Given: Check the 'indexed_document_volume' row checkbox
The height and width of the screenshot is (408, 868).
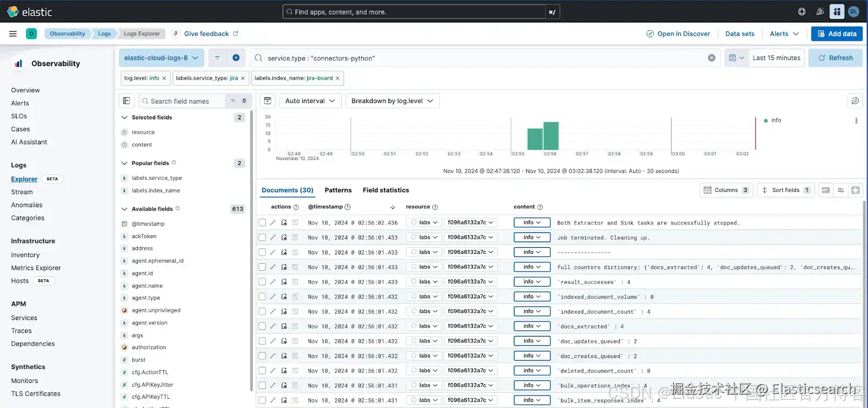Looking at the screenshot, I should (x=262, y=297).
